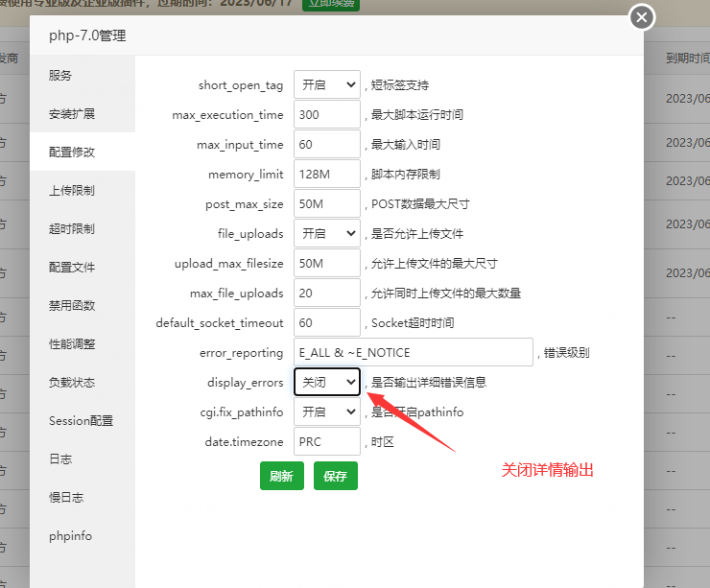710x588 pixels.
Task: Expand the display_errors dropdown
Action: (x=327, y=382)
